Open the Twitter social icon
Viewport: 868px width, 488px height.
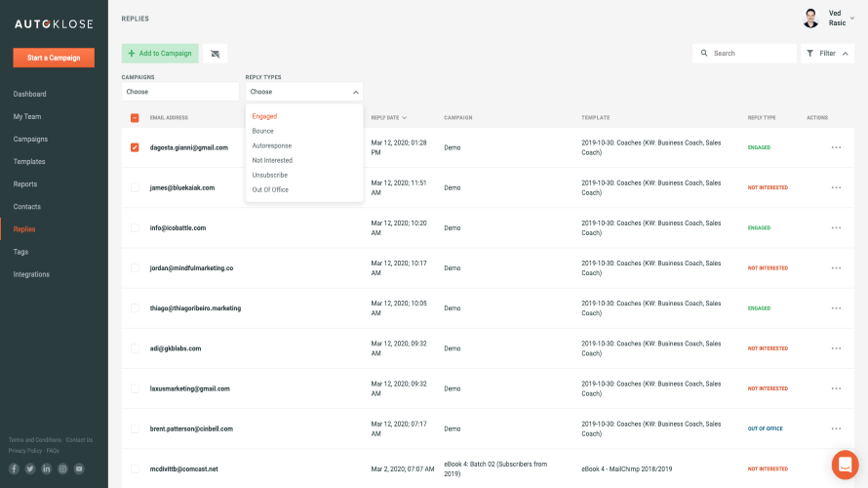(x=30, y=468)
